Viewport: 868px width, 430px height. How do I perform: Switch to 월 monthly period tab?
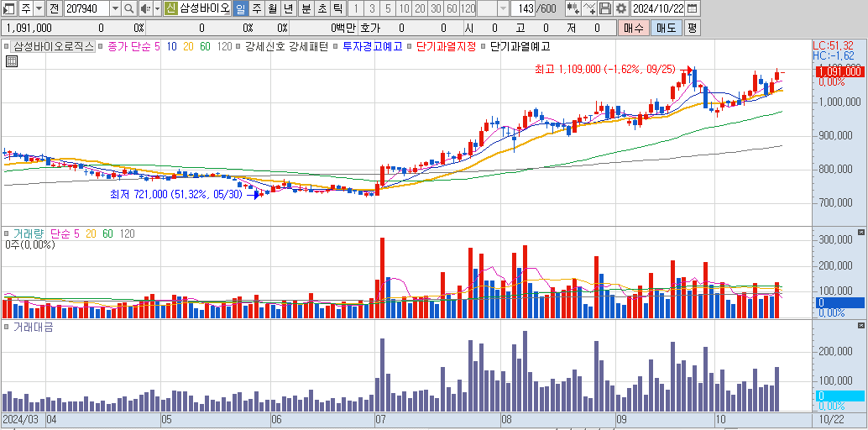[x=272, y=8]
